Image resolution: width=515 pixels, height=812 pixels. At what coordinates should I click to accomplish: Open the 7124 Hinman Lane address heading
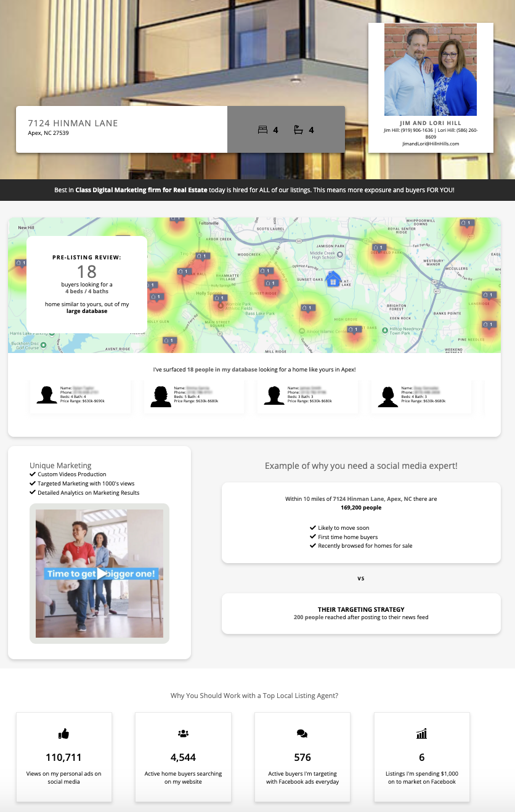tap(73, 123)
